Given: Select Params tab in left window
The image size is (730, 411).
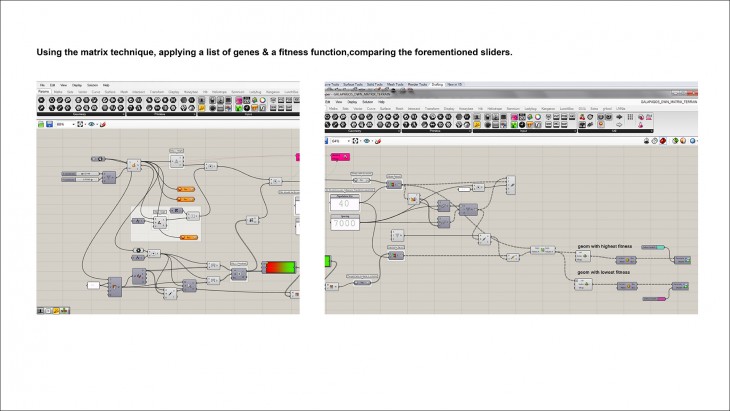Looking at the screenshot, I should [43, 92].
